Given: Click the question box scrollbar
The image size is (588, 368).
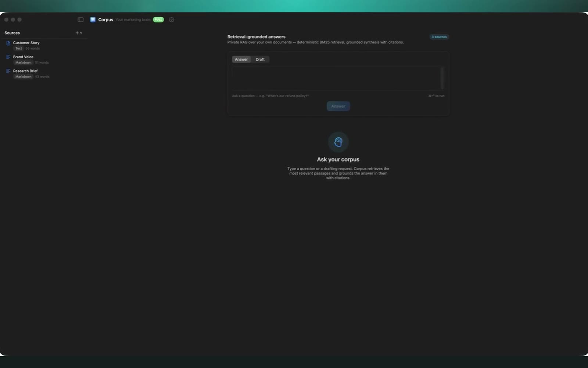Looking at the screenshot, I should (x=442, y=78).
